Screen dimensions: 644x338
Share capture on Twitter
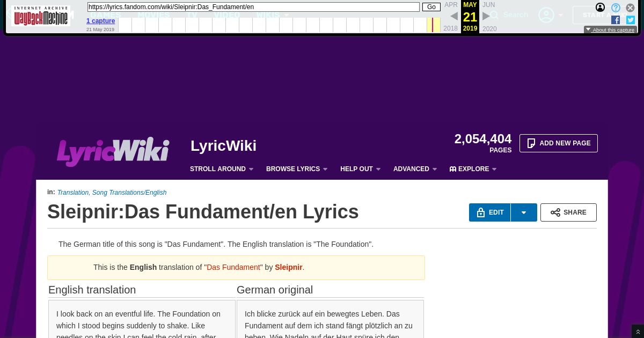[x=631, y=20]
